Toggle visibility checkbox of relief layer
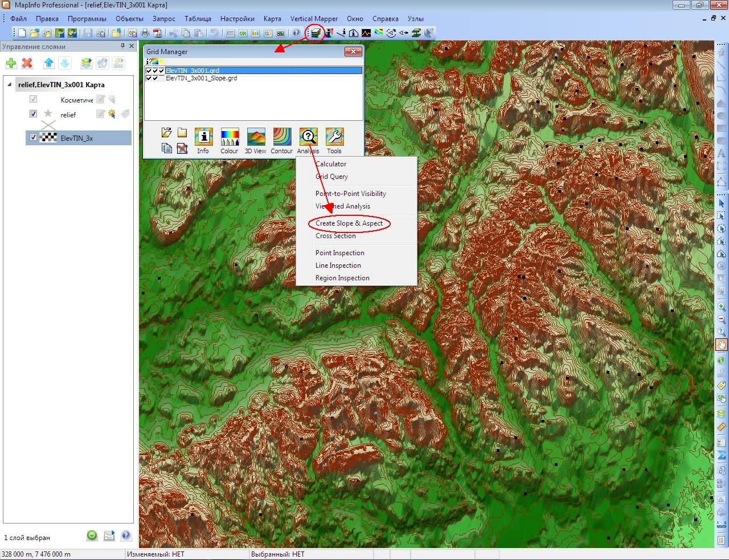729x560 pixels. 33,114
